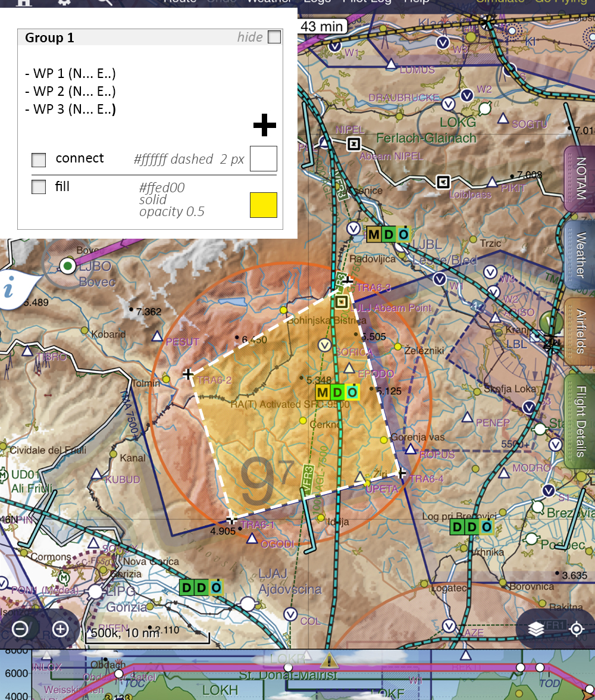595x700 pixels.
Task: Tick the hide checkbox for Group 1
Action: pyautogui.click(x=274, y=37)
